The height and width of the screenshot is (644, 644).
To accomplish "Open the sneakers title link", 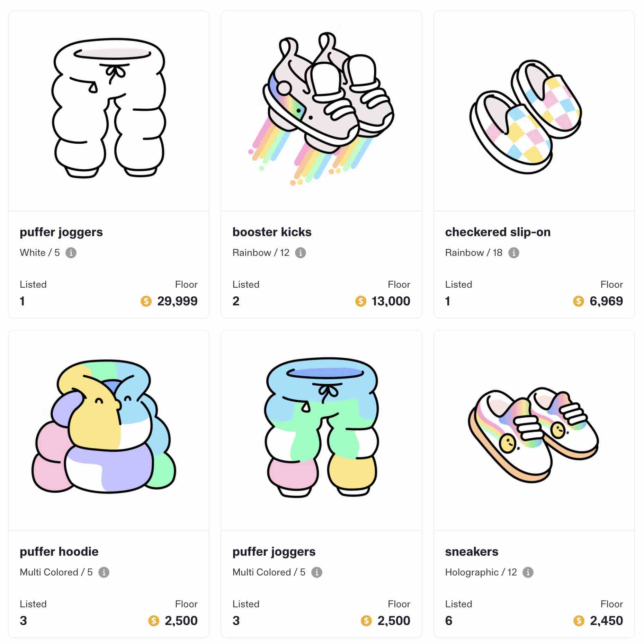I will 472,552.
